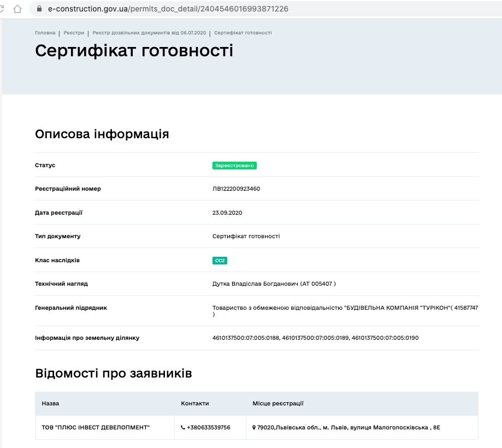Open the Реєстри breadcrumb link

point(74,33)
